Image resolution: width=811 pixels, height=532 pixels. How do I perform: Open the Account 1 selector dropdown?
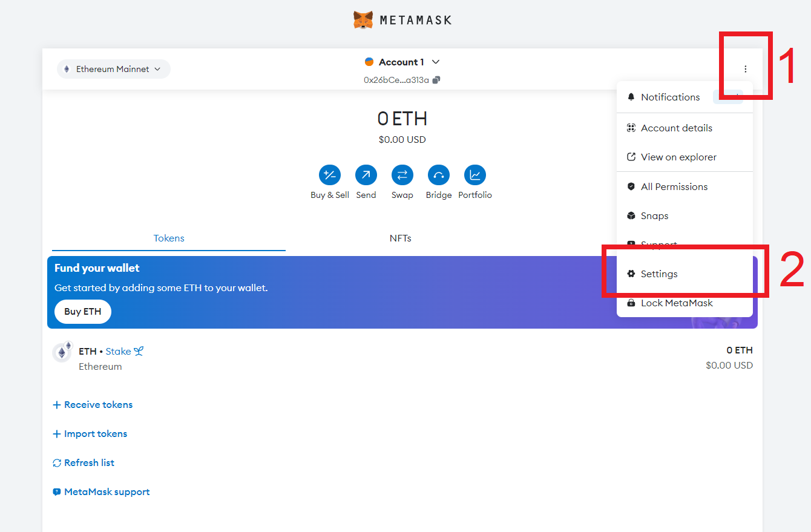[x=402, y=62]
